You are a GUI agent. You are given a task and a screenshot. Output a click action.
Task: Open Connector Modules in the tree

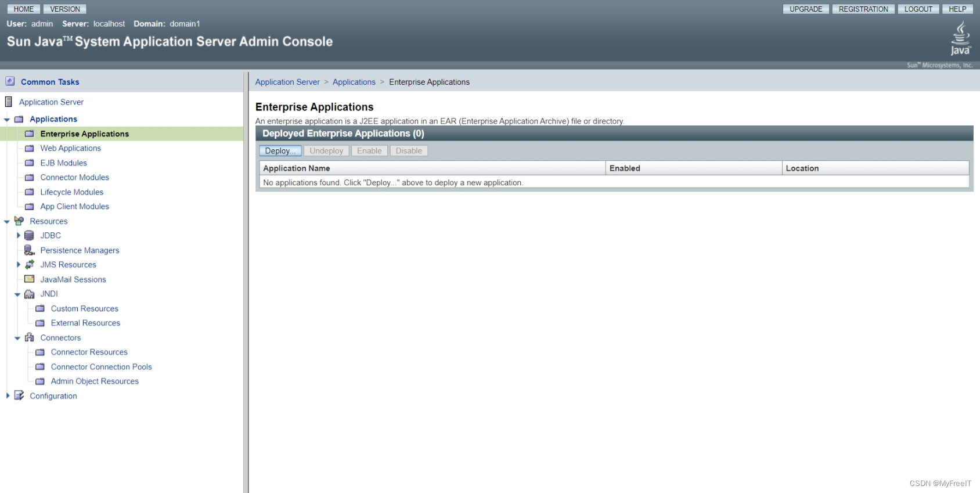(75, 177)
